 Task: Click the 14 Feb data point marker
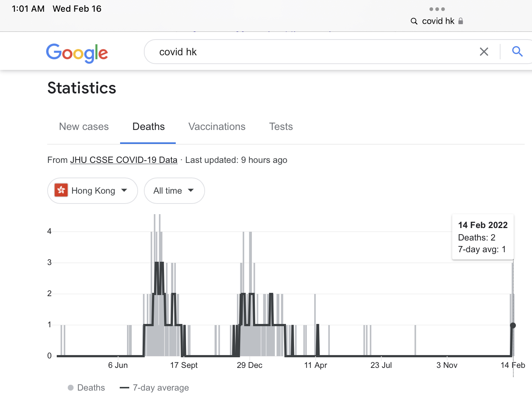tap(513, 325)
